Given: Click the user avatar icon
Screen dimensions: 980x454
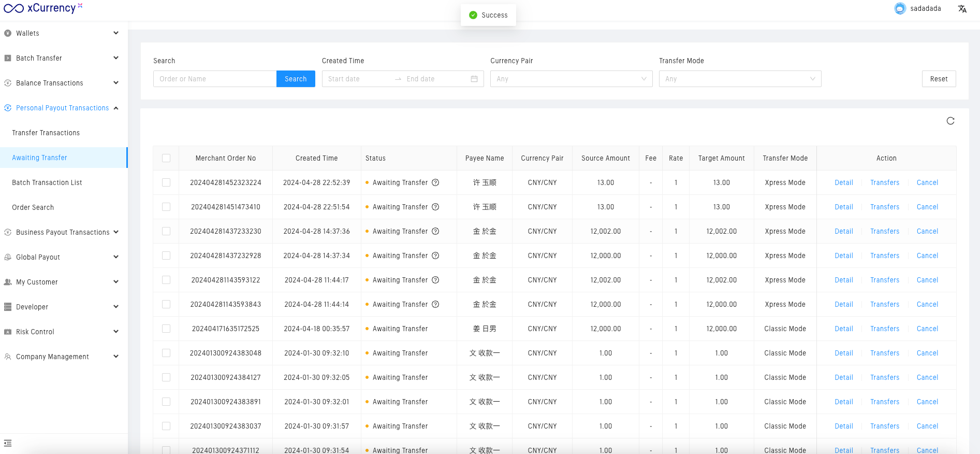Looking at the screenshot, I should coord(900,9).
